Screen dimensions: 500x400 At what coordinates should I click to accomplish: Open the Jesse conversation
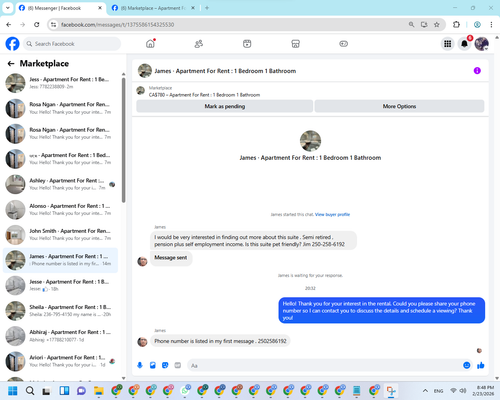(x=61, y=285)
